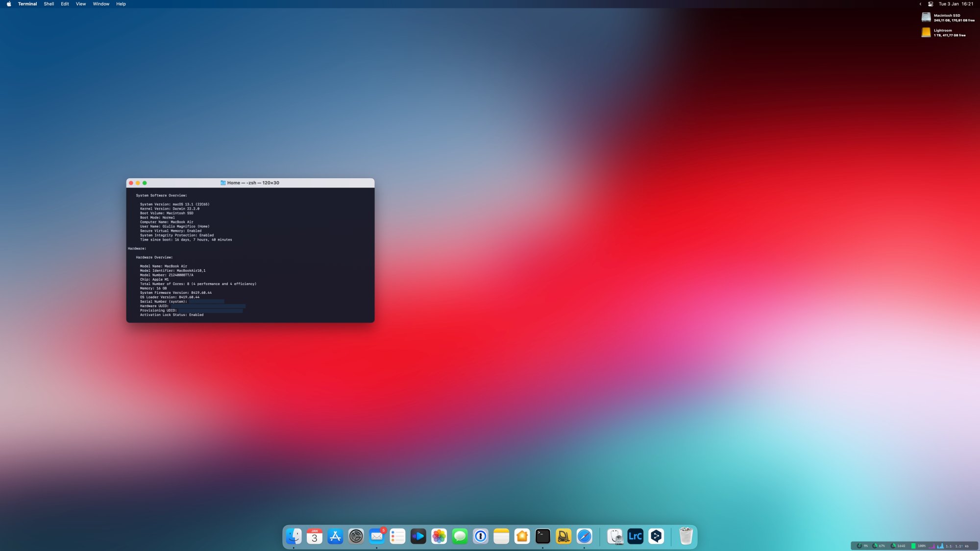Open the Window menu
This screenshot has height=551, width=980.
(101, 4)
